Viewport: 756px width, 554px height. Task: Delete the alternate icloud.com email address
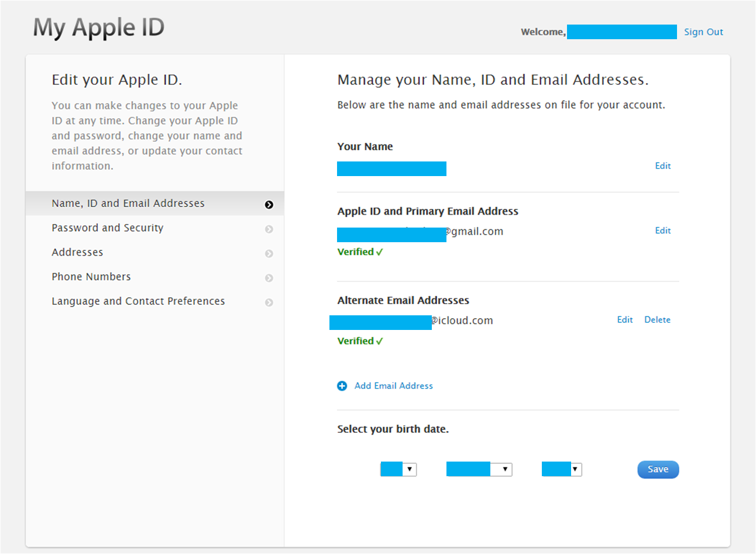[658, 320]
